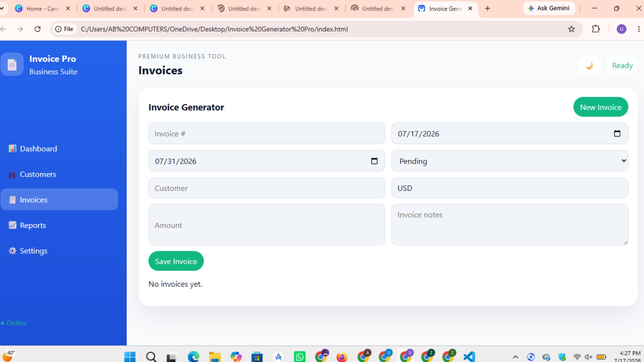Click the address bar URL

214,29
